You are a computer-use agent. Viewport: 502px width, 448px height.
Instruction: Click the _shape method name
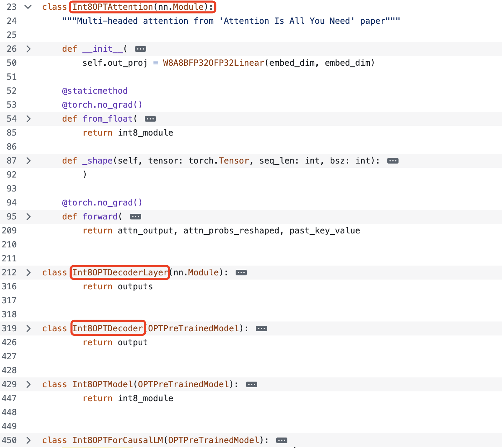click(x=98, y=161)
